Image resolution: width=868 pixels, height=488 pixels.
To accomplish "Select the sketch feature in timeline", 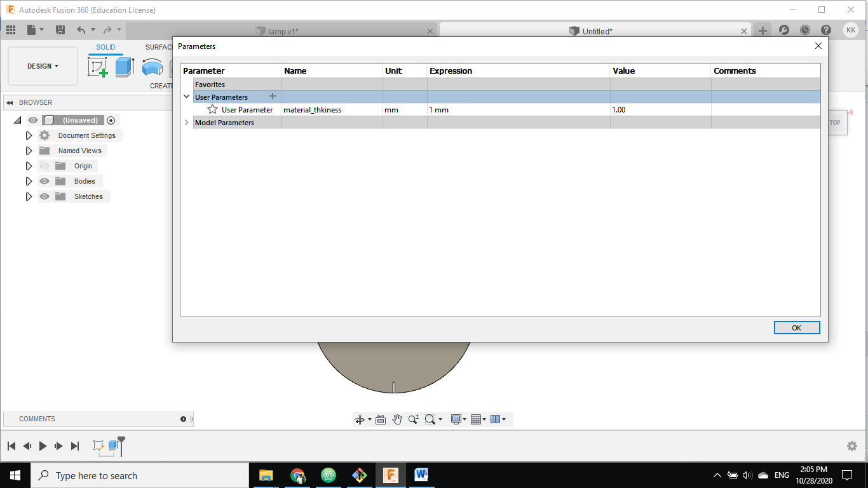I will click(98, 445).
